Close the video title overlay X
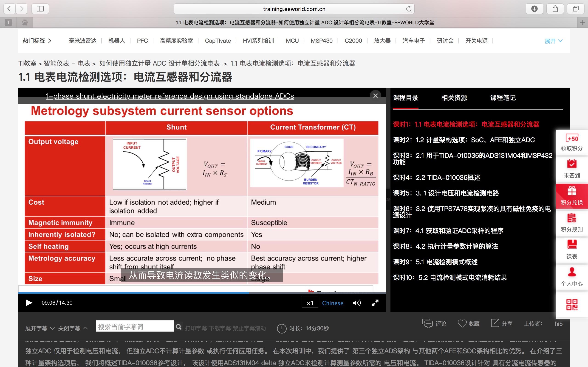588x367 pixels. 375,96
